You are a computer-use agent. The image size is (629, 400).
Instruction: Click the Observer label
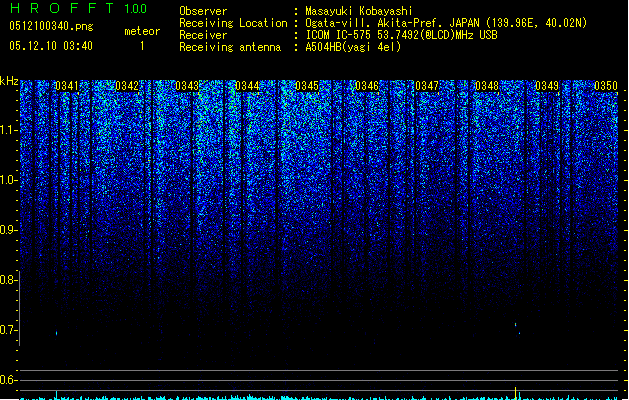point(203,11)
